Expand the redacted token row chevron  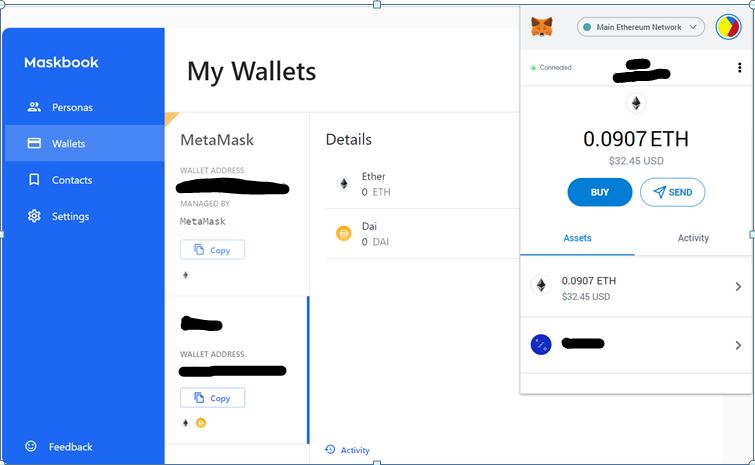(x=738, y=345)
